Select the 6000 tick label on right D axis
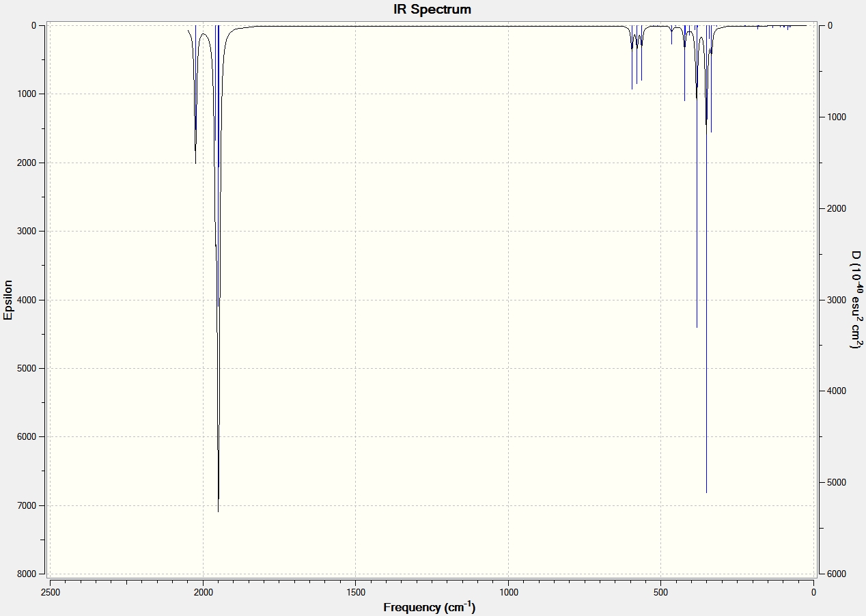866x616 pixels. pos(835,574)
